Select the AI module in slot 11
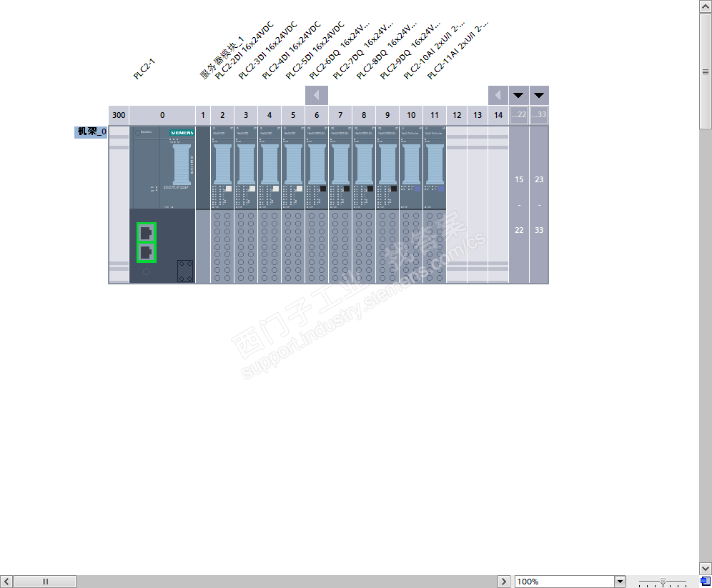 pos(435,204)
